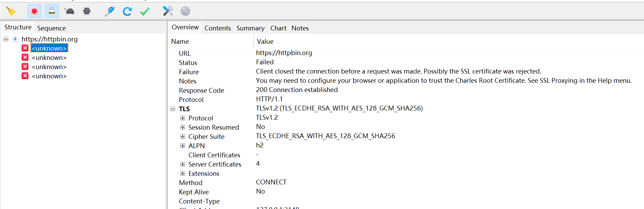
Task: Expand the Server Certificates row
Action: point(183,164)
